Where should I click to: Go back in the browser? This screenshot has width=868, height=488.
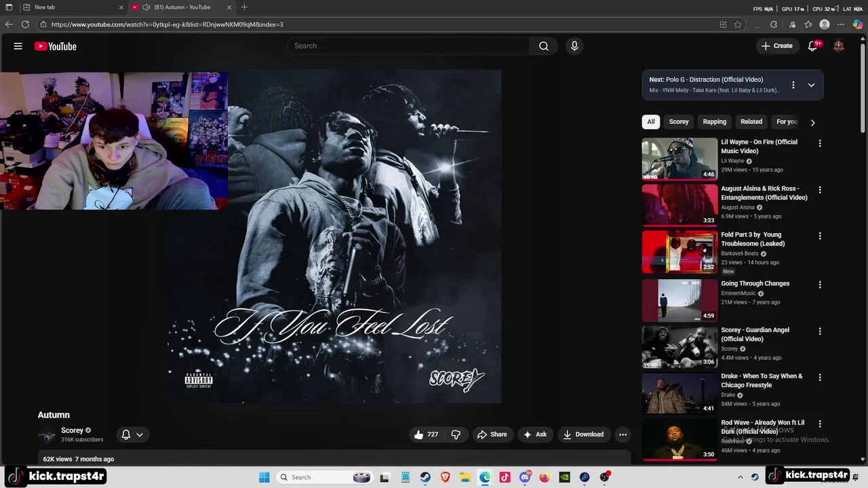[x=9, y=24]
